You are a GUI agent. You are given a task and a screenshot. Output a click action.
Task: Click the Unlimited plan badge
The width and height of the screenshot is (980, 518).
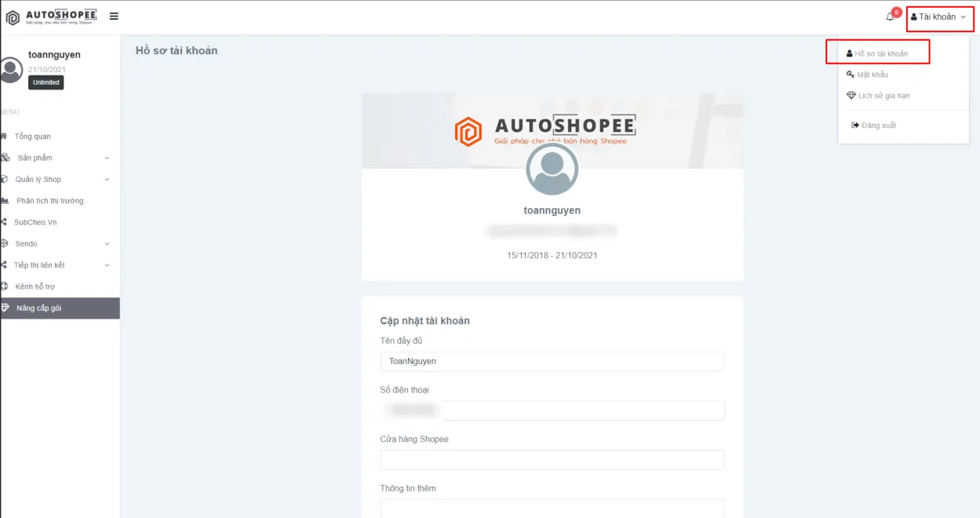46,82
